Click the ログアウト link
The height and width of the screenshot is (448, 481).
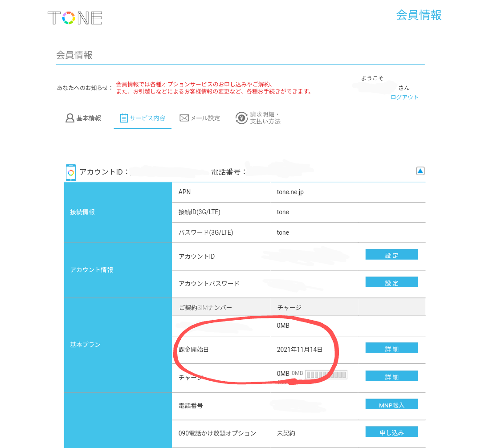[404, 97]
